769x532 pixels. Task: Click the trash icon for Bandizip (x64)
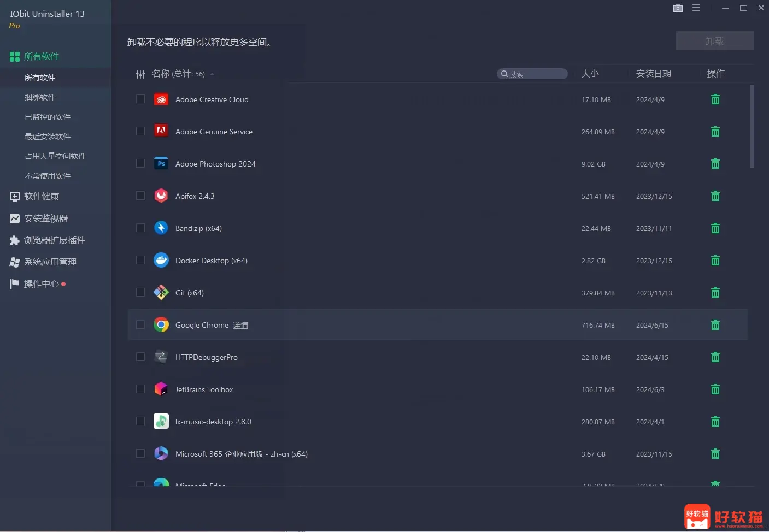[715, 228]
